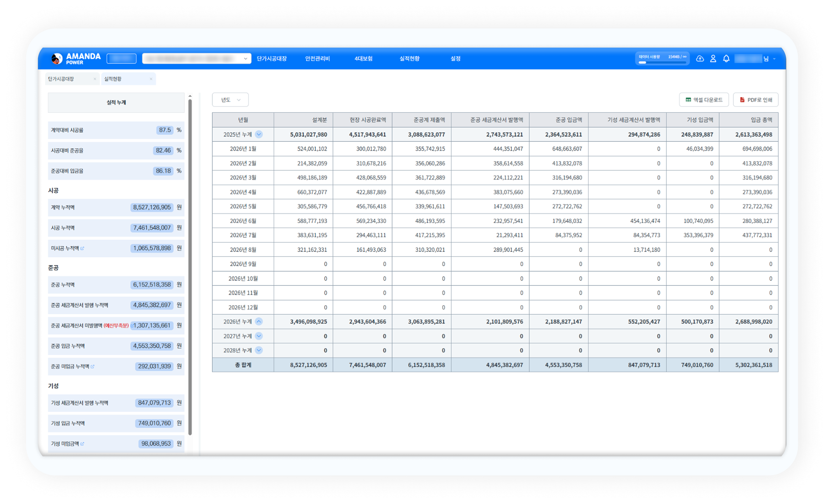This screenshot has width=829, height=504.
Task: Click the 엑셀 다운로드 button
Action: [x=704, y=100]
